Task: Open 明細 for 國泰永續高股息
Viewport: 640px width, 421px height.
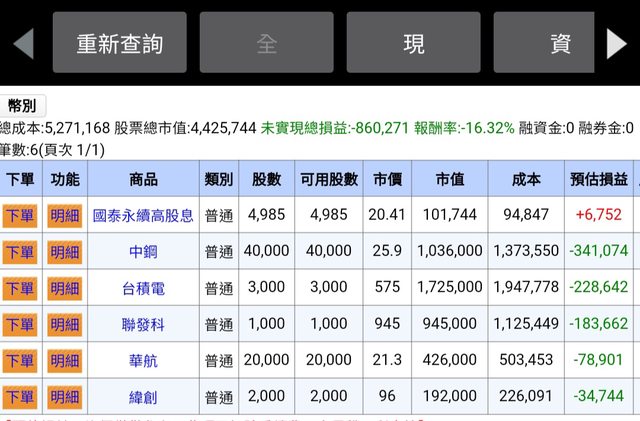Action: pyautogui.click(x=65, y=215)
